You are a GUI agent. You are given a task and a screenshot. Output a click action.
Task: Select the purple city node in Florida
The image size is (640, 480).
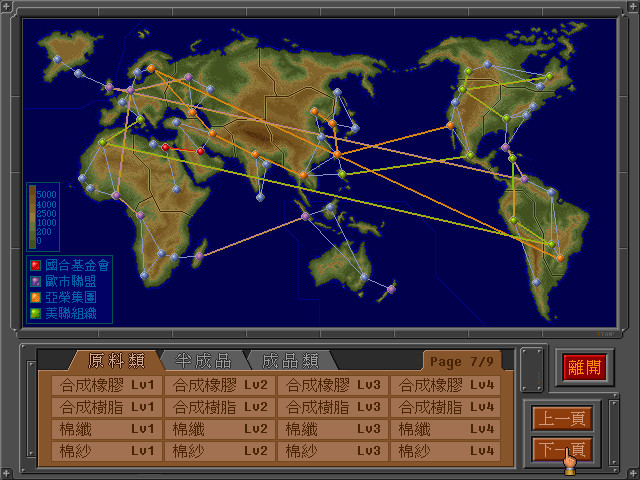(505, 147)
